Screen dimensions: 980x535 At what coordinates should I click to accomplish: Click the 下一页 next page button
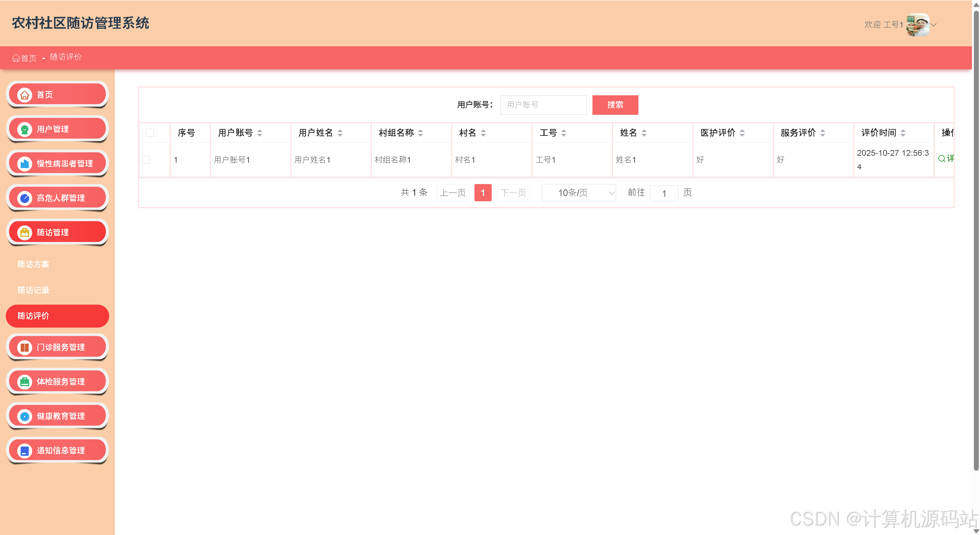click(513, 192)
